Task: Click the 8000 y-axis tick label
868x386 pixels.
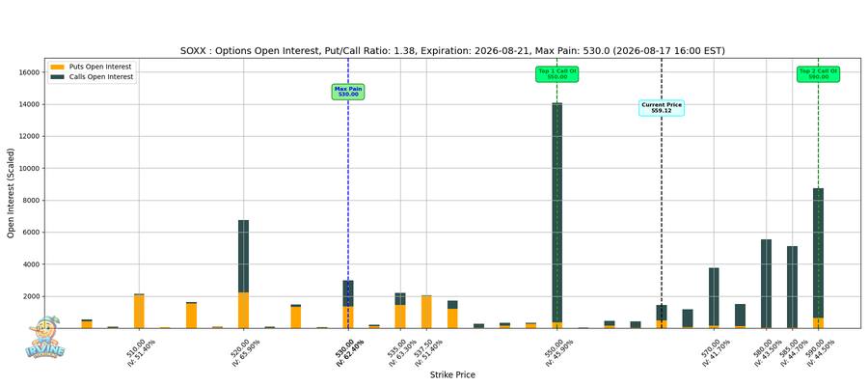Action: (x=30, y=201)
